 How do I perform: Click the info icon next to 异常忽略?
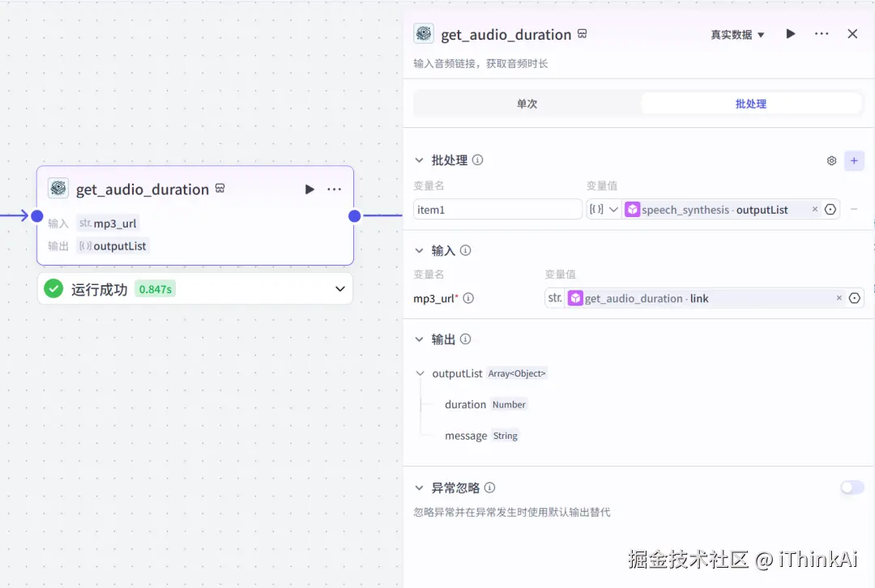pos(488,488)
